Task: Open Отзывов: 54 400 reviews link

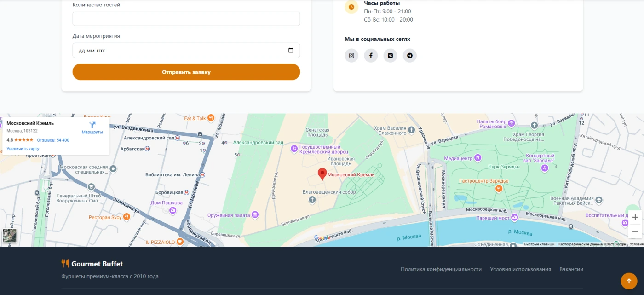Action: pos(53,140)
